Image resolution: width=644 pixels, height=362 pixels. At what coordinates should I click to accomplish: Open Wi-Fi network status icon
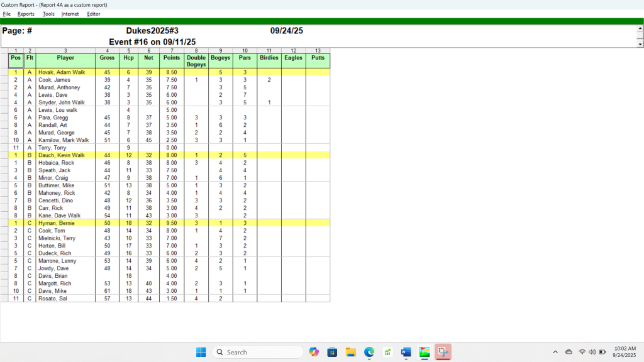582,352
